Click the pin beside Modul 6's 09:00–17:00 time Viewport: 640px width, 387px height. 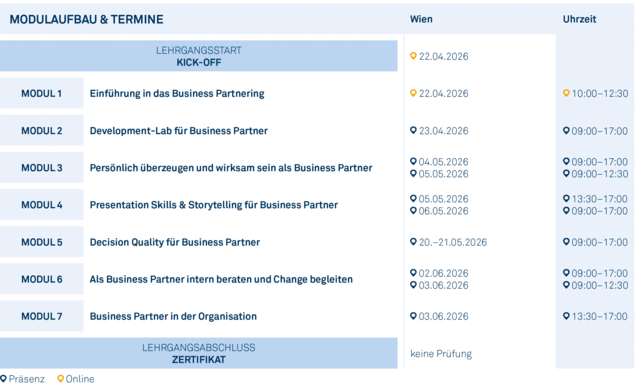click(566, 273)
